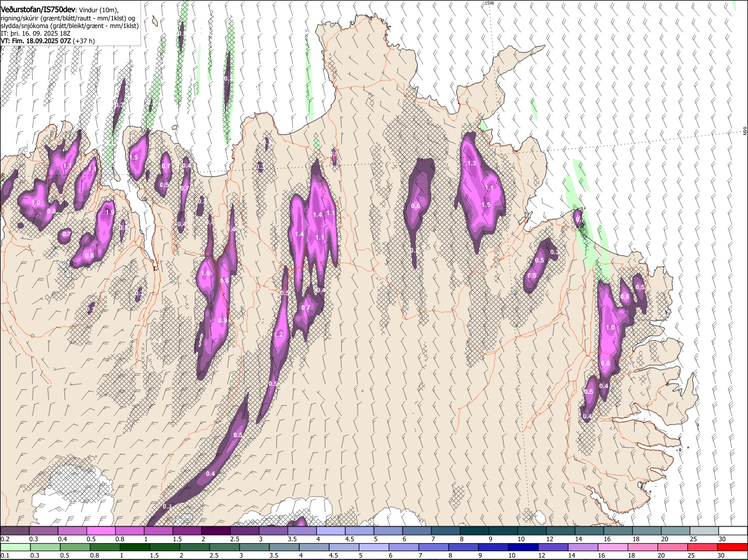Click the darkest green lower swatch labeled 1

click(x=135, y=547)
